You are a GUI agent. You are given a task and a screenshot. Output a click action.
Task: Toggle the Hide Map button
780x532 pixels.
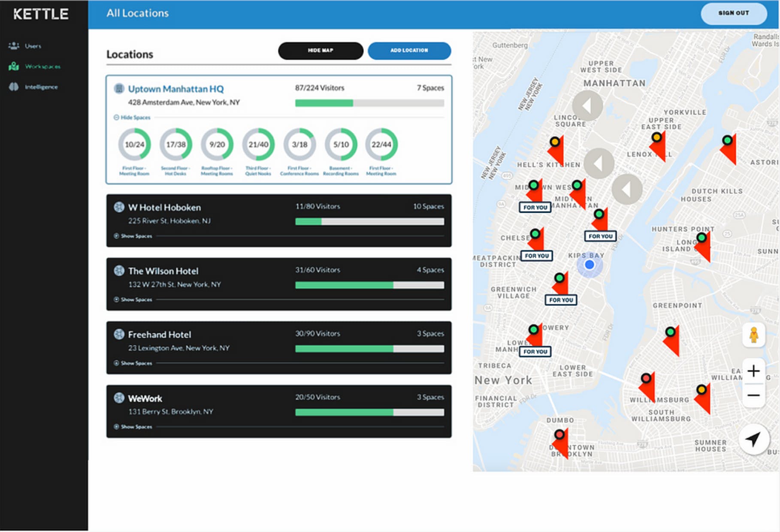320,51
